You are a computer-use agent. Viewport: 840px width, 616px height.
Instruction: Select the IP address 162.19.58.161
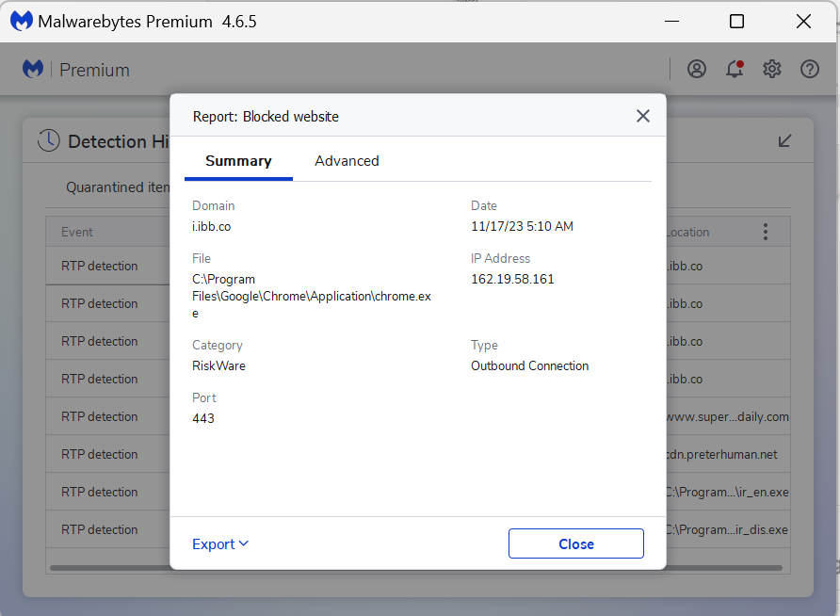pyautogui.click(x=512, y=279)
